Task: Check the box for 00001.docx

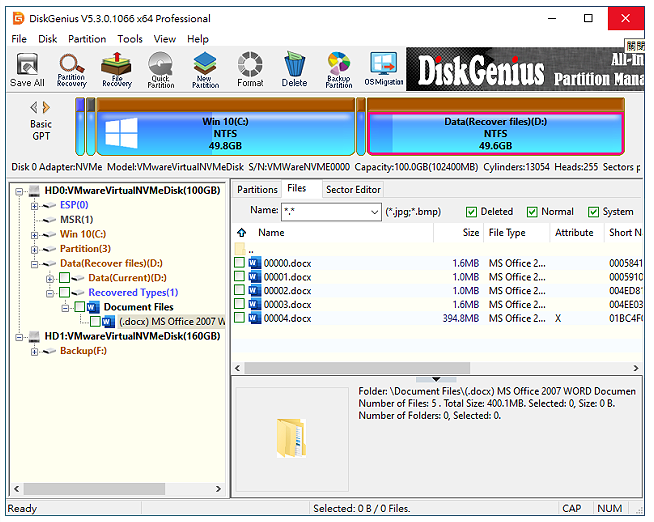Action: coord(239,276)
